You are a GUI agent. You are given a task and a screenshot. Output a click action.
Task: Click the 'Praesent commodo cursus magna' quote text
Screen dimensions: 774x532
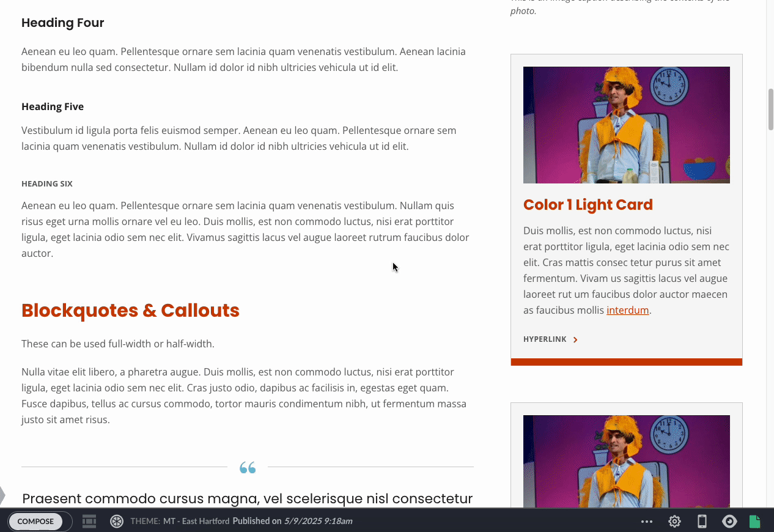click(x=248, y=499)
